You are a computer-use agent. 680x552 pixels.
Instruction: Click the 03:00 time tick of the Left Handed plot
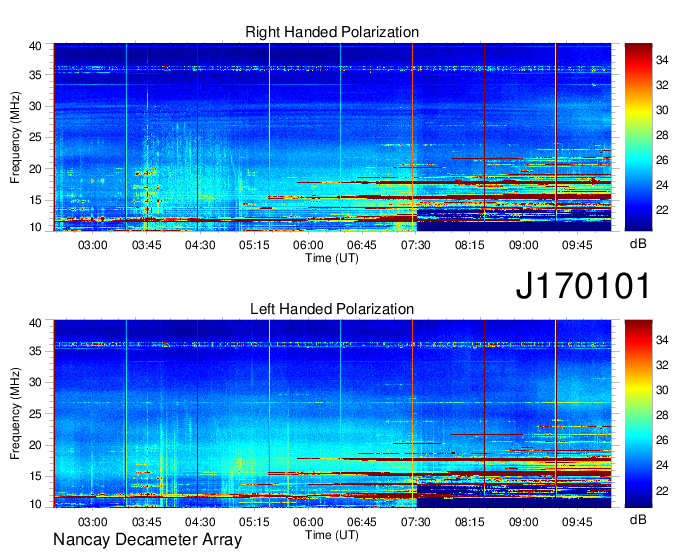(x=92, y=522)
